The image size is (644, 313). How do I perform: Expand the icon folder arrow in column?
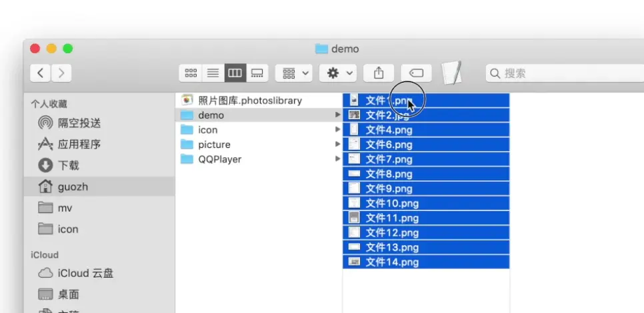pyautogui.click(x=337, y=130)
